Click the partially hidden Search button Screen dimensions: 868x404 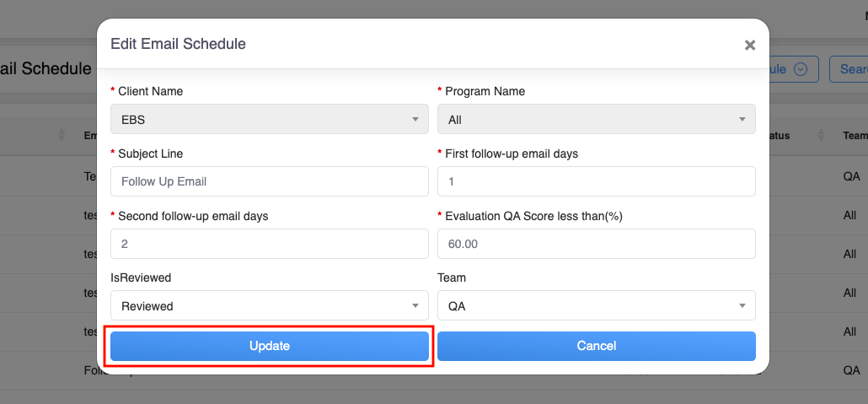tap(851, 69)
